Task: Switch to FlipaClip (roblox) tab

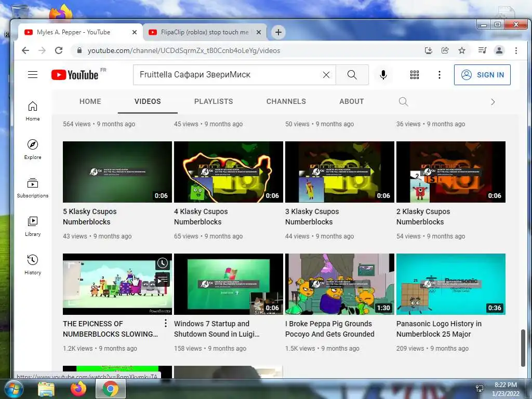Action: tap(205, 32)
